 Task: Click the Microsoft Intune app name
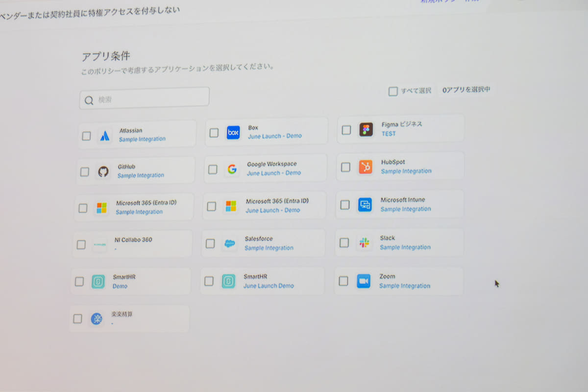pyautogui.click(x=403, y=200)
